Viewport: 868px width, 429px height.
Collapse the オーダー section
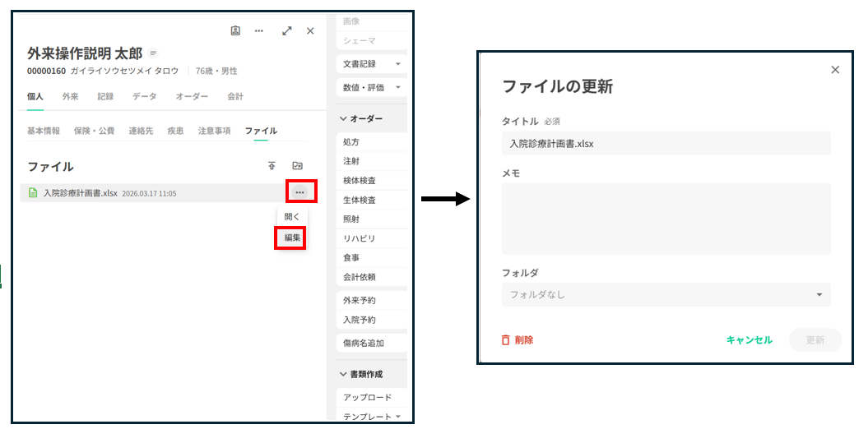361,118
